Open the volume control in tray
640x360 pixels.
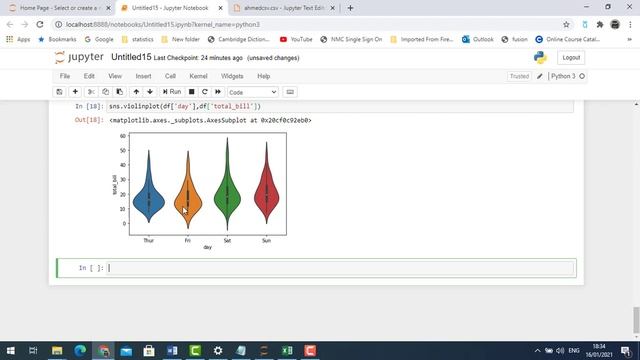point(560,351)
